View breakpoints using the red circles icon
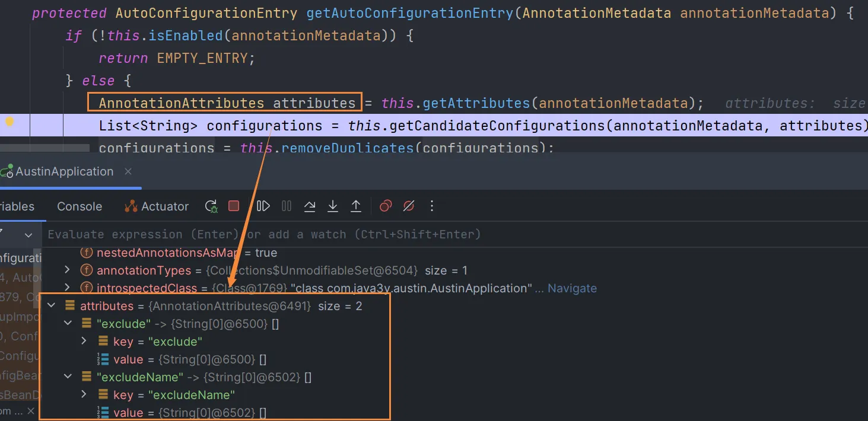868x421 pixels. (x=386, y=206)
